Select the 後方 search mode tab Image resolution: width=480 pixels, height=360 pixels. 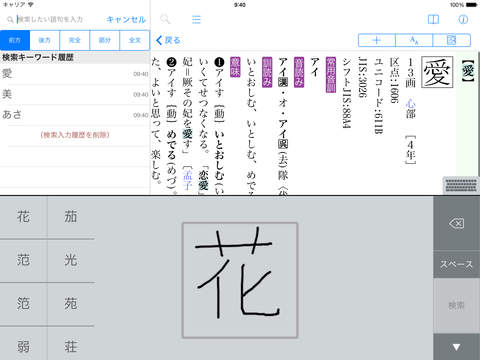45,40
